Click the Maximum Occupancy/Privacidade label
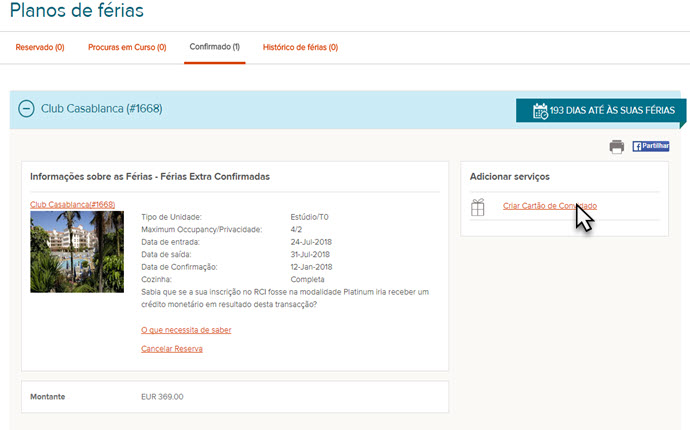The height and width of the screenshot is (430, 690). (x=201, y=229)
